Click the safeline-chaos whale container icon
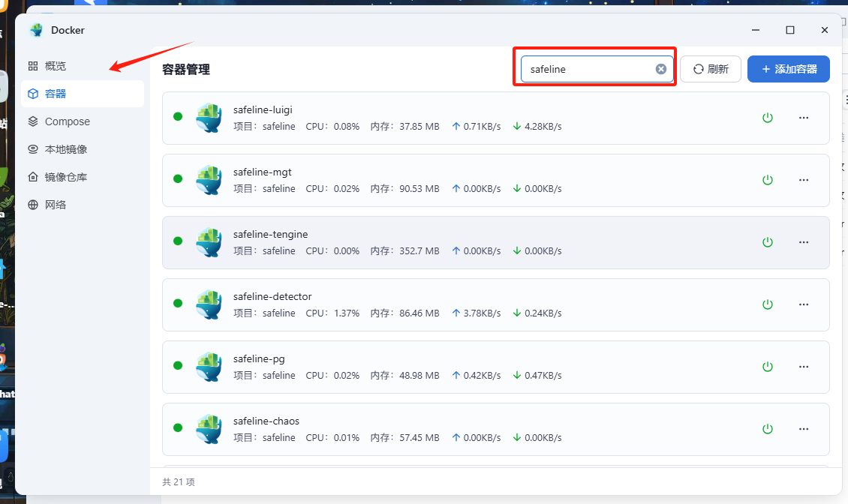 tap(209, 429)
